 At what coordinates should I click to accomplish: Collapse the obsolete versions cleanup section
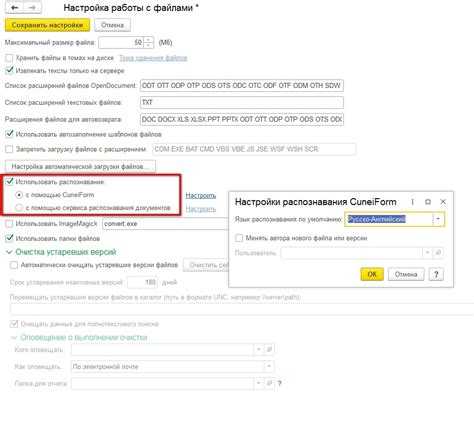point(9,252)
